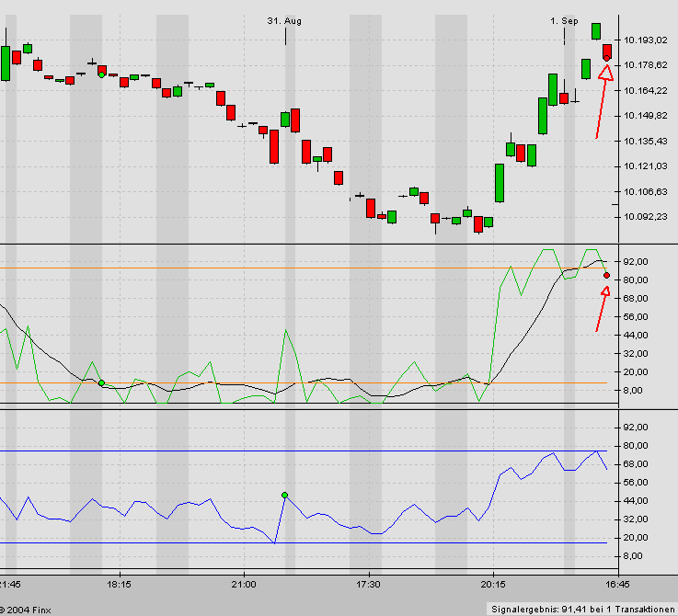Screen dimensions: 678x616
Task: Click the red signal dot on last candle
Action: point(606,58)
